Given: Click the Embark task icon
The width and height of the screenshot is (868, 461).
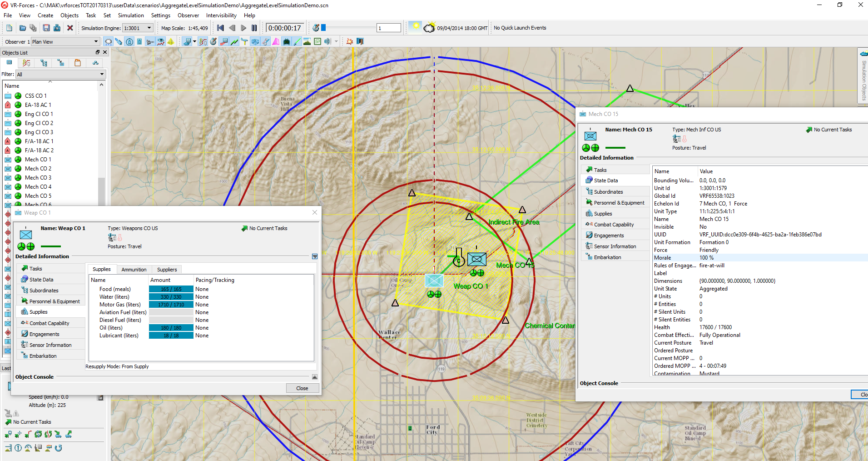Looking at the screenshot, I should coord(58,434).
